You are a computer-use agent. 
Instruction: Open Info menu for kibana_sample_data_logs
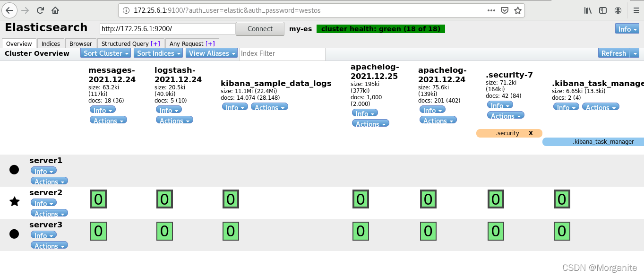[x=235, y=107]
